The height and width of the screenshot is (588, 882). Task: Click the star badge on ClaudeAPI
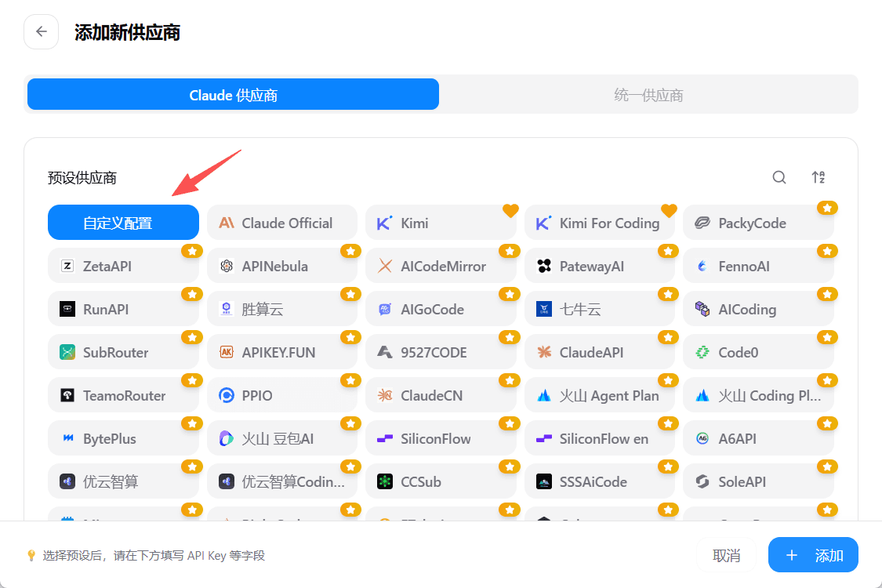(x=668, y=338)
